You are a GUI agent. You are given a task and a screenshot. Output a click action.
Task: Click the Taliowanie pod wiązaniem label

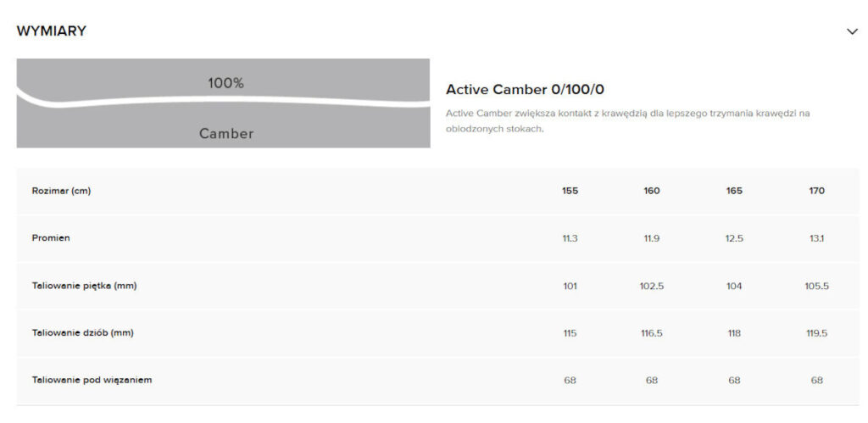coord(92,381)
